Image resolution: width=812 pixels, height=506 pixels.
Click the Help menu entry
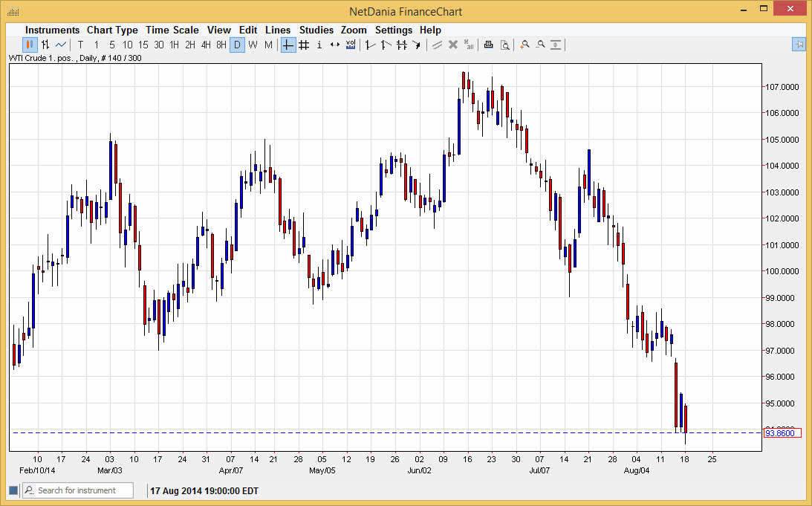tap(430, 30)
